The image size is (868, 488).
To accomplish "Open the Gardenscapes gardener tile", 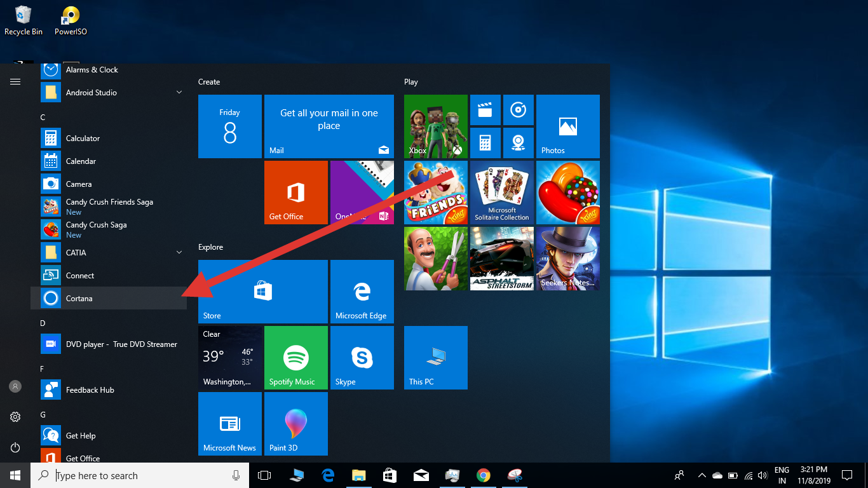I will click(x=436, y=259).
